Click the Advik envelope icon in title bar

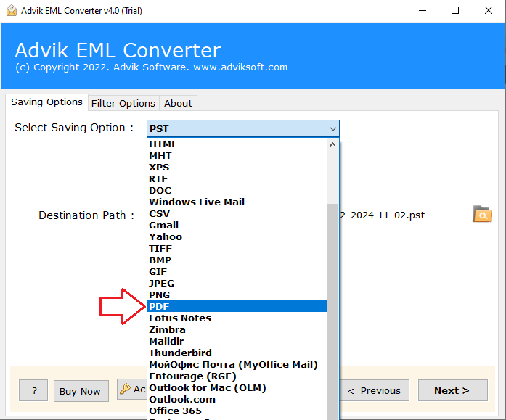coord(12,11)
